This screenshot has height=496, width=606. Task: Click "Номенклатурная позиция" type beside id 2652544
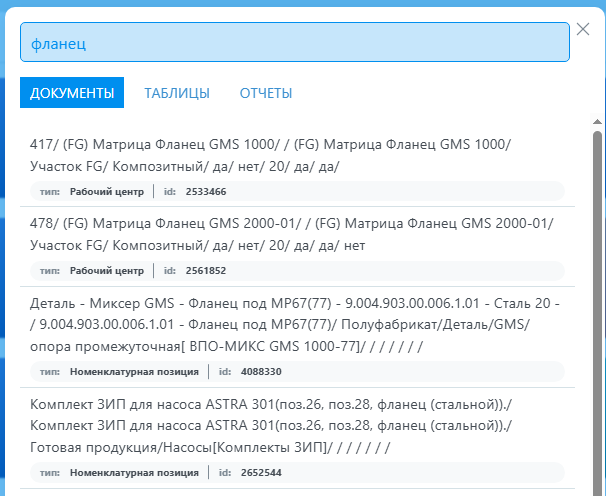134,473
